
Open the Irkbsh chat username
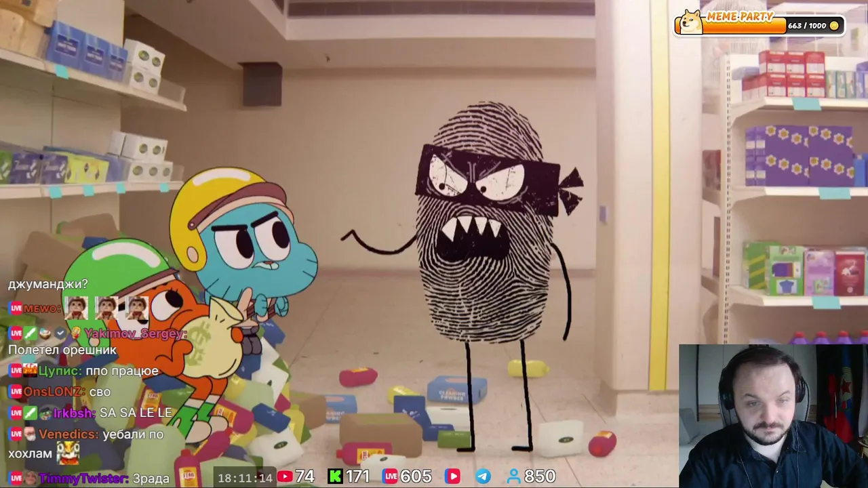[x=75, y=413]
